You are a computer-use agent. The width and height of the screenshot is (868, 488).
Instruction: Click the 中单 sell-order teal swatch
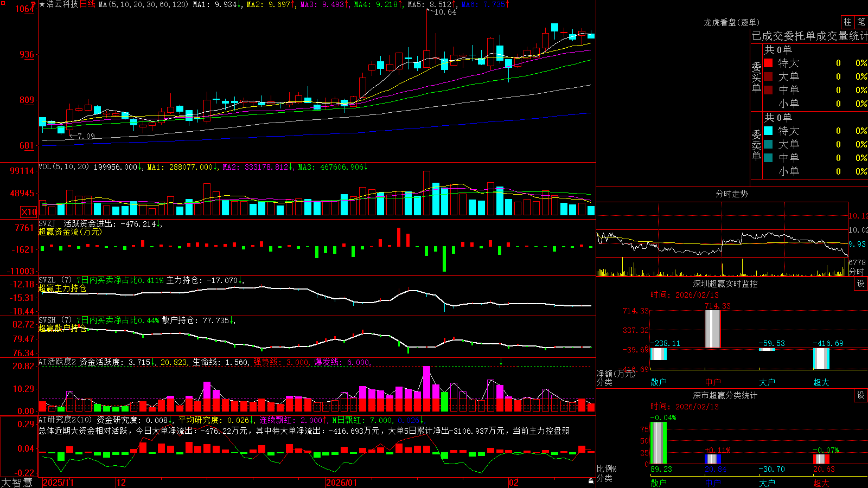pyautogui.click(x=768, y=158)
